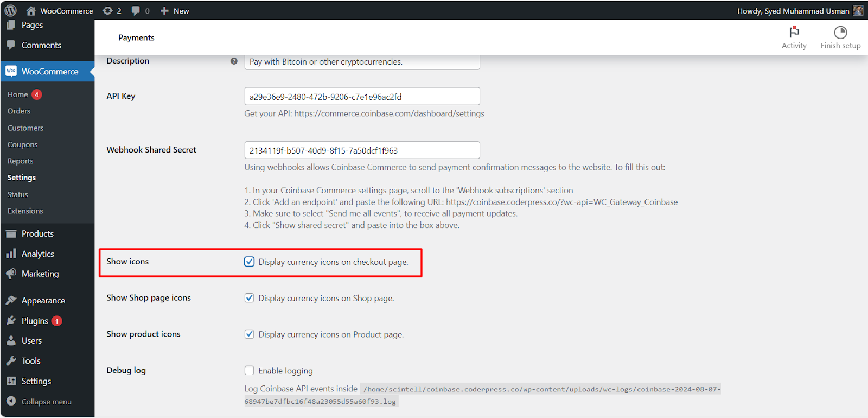This screenshot has width=868, height=418.
Task: Open Reports submenu item
Action: click(20, 161)
